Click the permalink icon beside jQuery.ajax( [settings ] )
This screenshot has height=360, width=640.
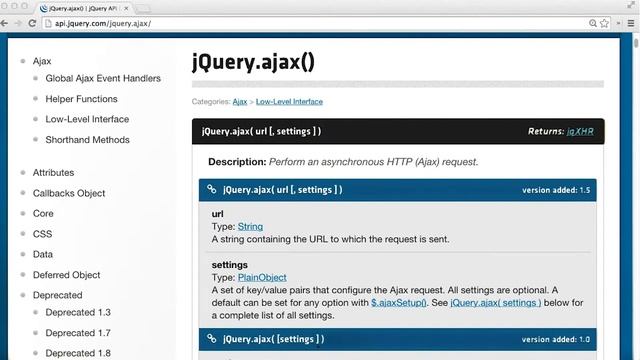click(211, 339)
